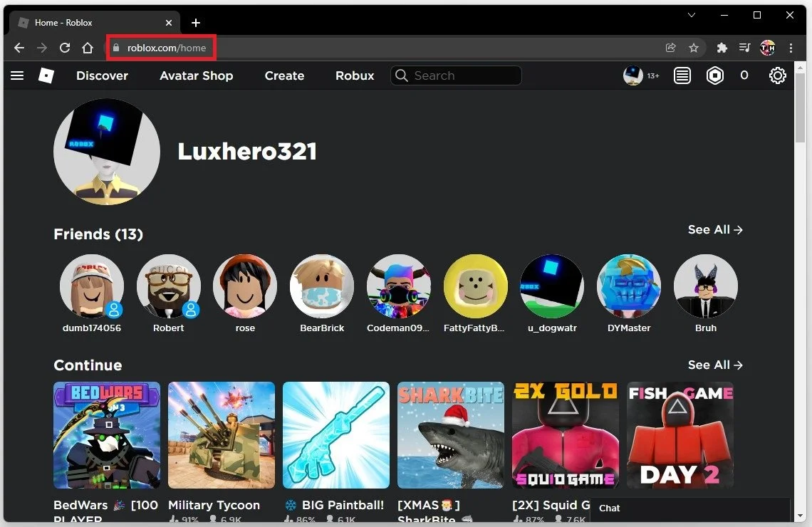Click the small avatar headshot in navbar
812x527 pixels.
[633, 75]
